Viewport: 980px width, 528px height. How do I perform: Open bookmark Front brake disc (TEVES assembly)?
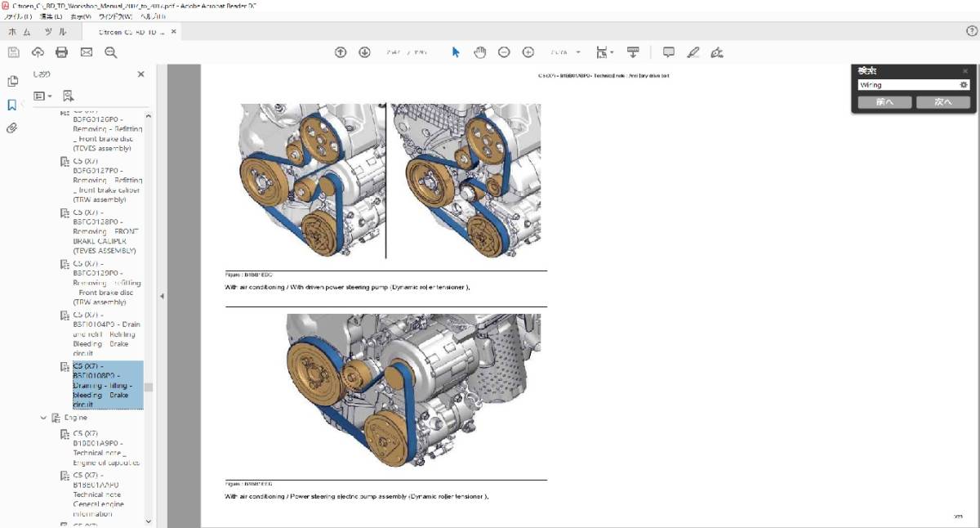pyautogui.click(x=108, y=129)
